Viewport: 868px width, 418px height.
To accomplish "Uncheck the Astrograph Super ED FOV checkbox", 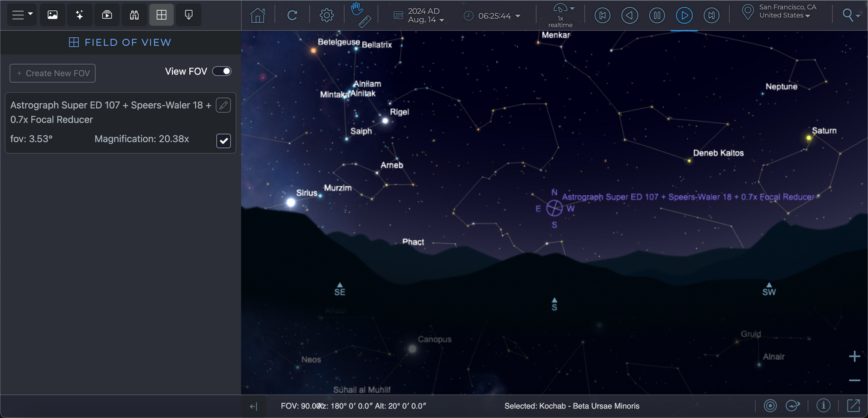I will point(223,141).
